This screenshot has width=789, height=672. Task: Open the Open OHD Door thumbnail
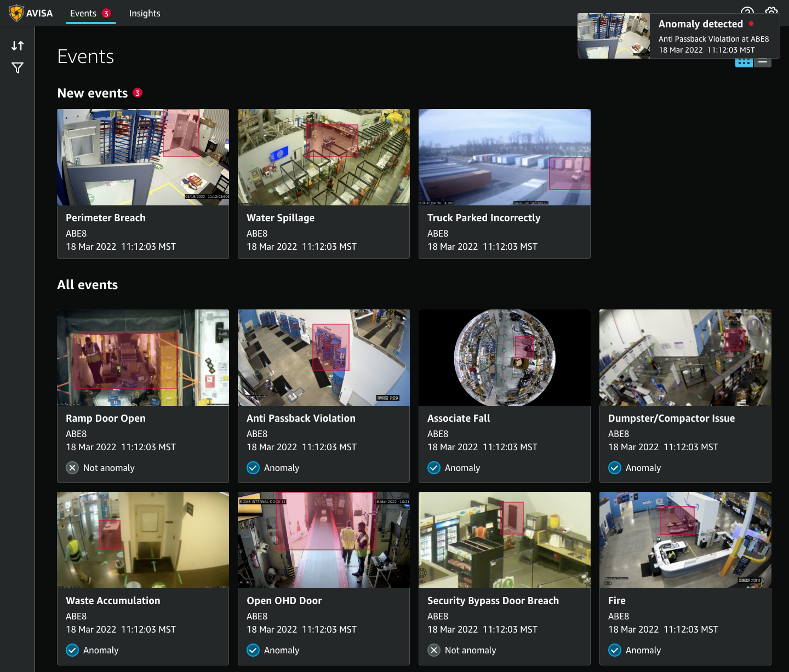click(x=324, y=540)
